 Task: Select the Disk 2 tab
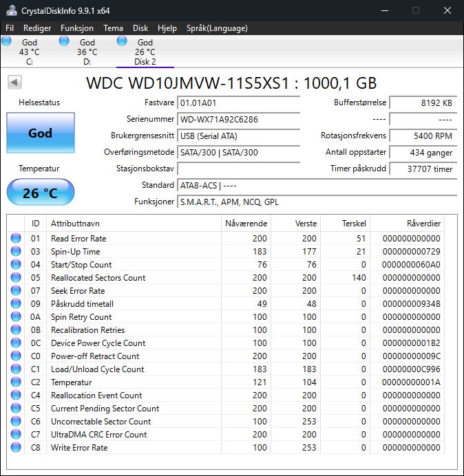pyautogui.click(x=145, y=52)
